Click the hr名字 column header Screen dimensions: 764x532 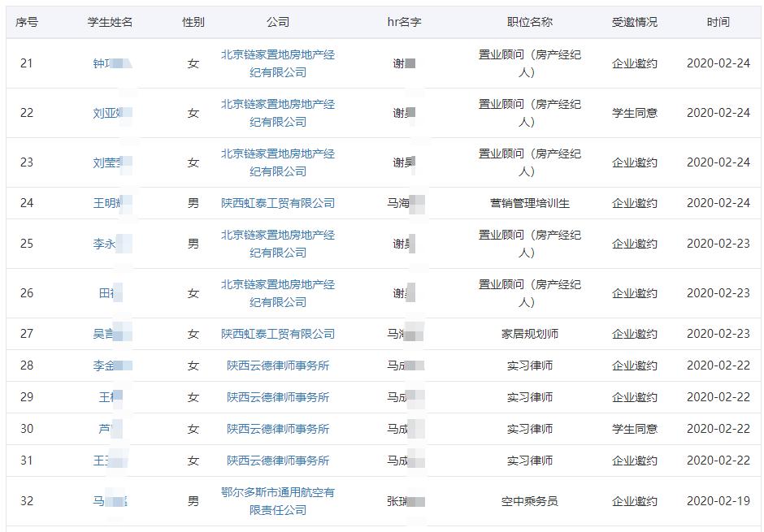[404, 23]
